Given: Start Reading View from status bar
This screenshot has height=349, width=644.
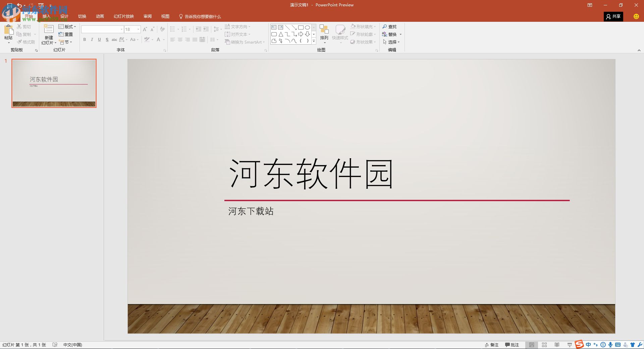Looking at the screenshot, I should pyautogui.click(x=557, y=345).
